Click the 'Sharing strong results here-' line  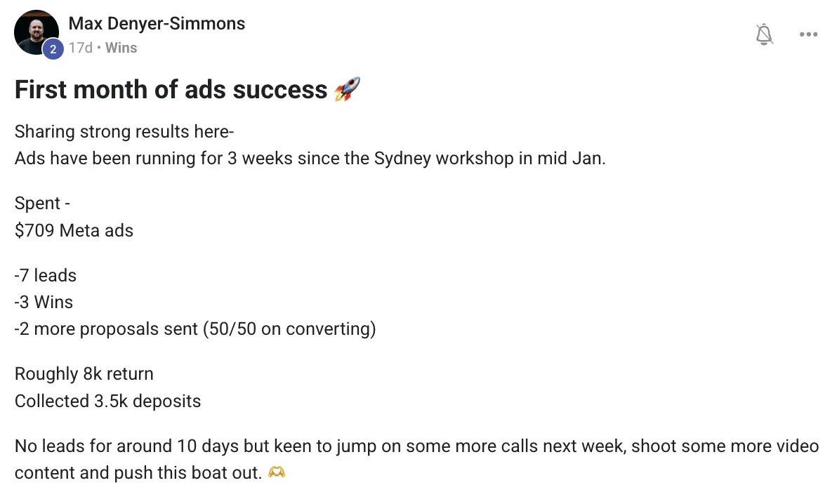pyautogui.click(x=124, y=131)
